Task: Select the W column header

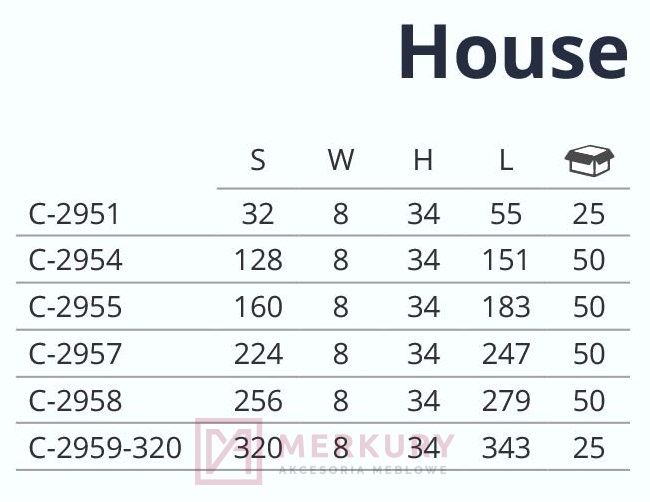Action: (340, 160)
